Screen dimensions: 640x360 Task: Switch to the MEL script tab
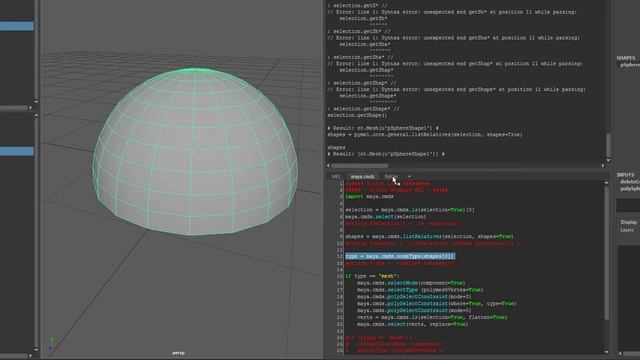click(x=336, y=176)
